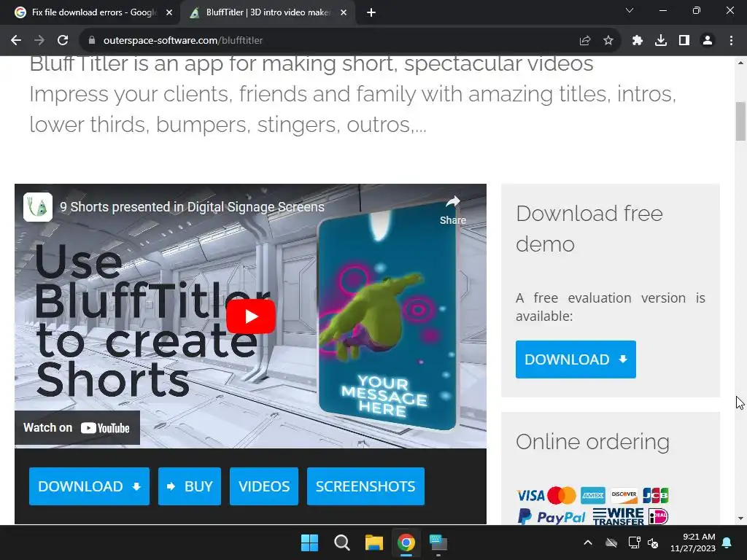Click the scrollbar down arrow

click(x=740, y=518)
